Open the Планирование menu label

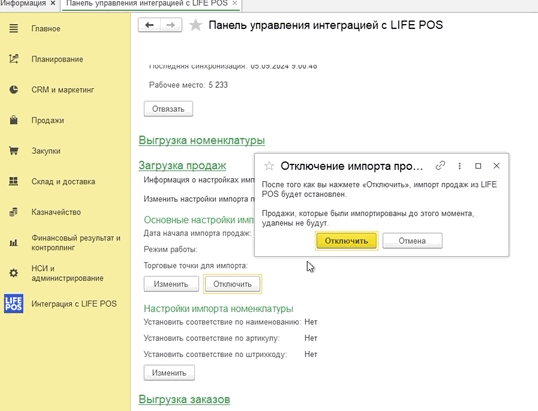coord(57,59)
